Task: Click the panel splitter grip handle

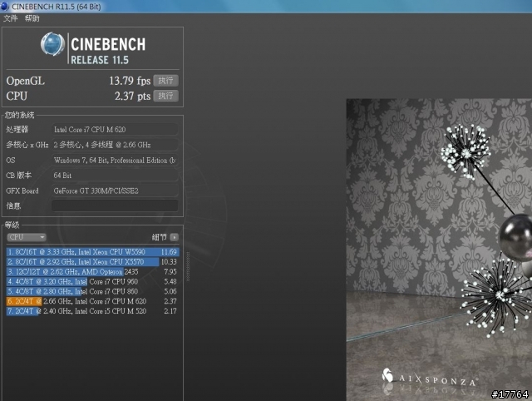Action: pos(188,266)
